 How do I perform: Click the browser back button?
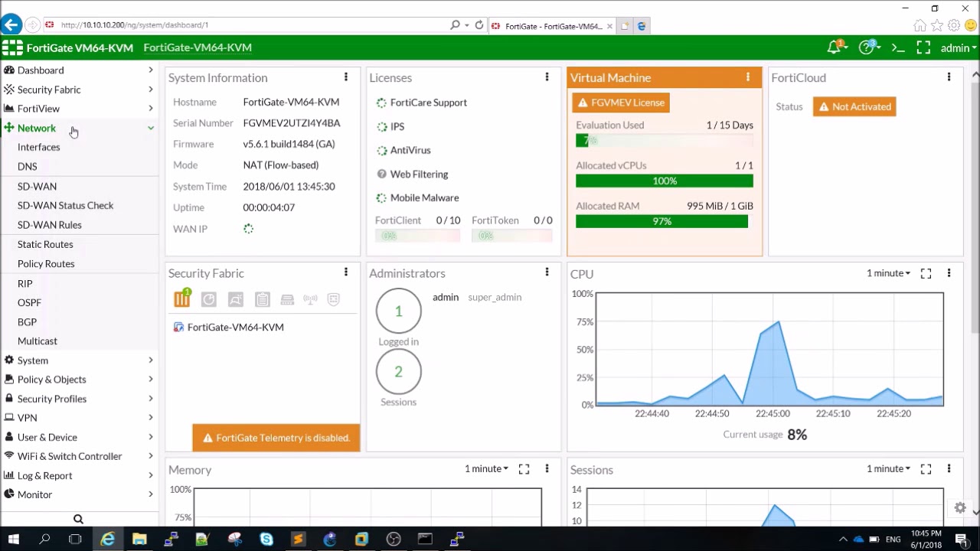click(11, 25)
